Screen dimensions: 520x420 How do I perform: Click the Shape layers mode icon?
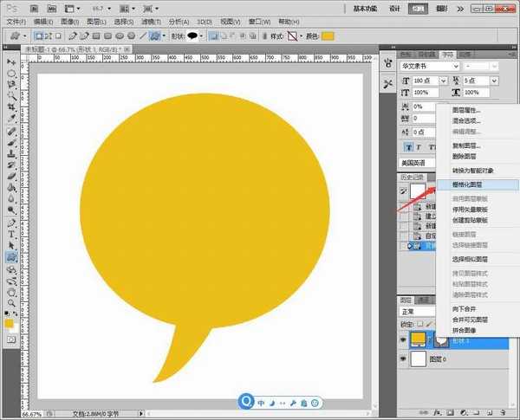tap(39, 36)
